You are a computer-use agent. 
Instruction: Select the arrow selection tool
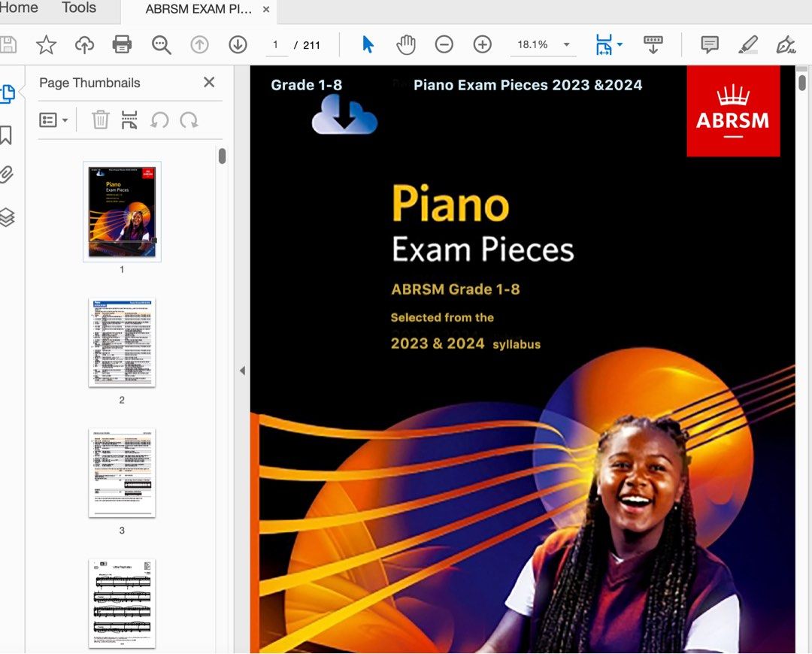pos(368,45)
